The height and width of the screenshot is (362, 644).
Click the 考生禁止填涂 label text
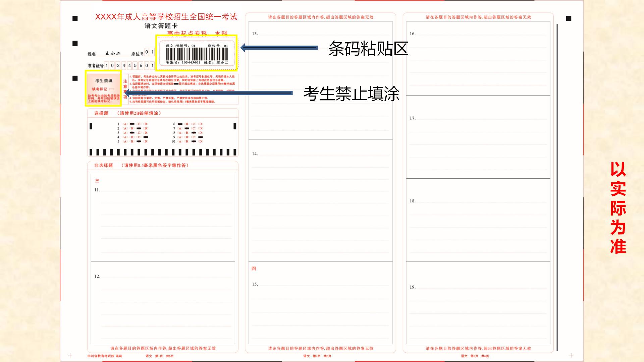pyautogui.click(x=351, y=94)
